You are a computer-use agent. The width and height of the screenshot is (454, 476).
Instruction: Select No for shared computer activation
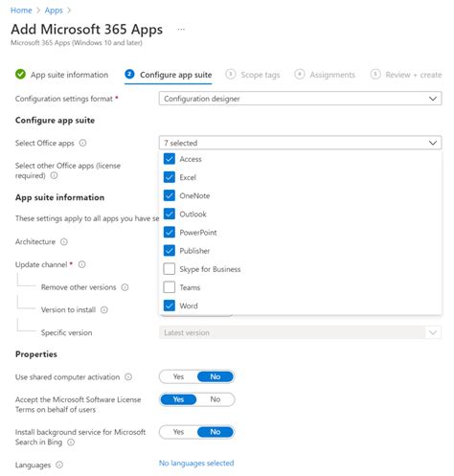tap(216, 377)
